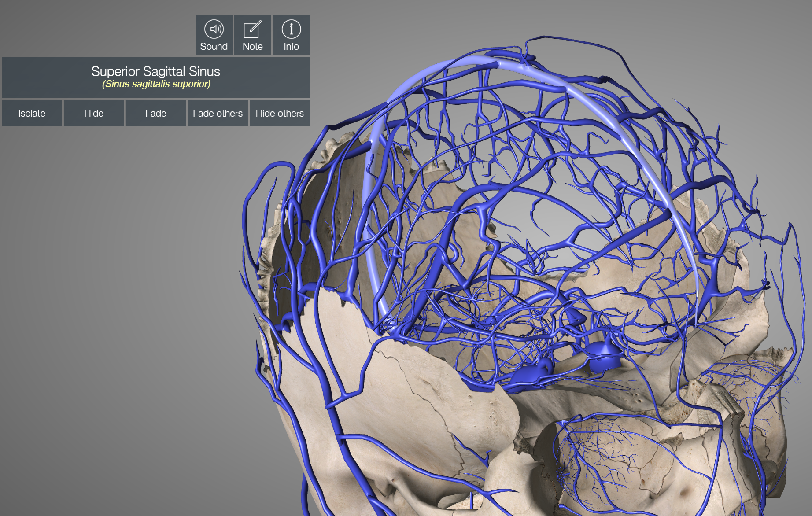Click the Superior Sagittal Sinus title
Screen dimensions: 812x516
pyautogui.click(x=156, y=71)
